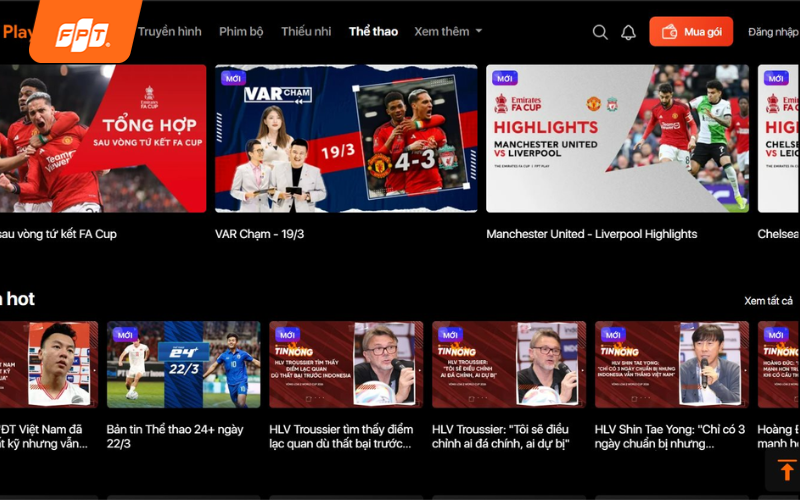
Task: Open notifications bell icon
Action: point(628,32)
